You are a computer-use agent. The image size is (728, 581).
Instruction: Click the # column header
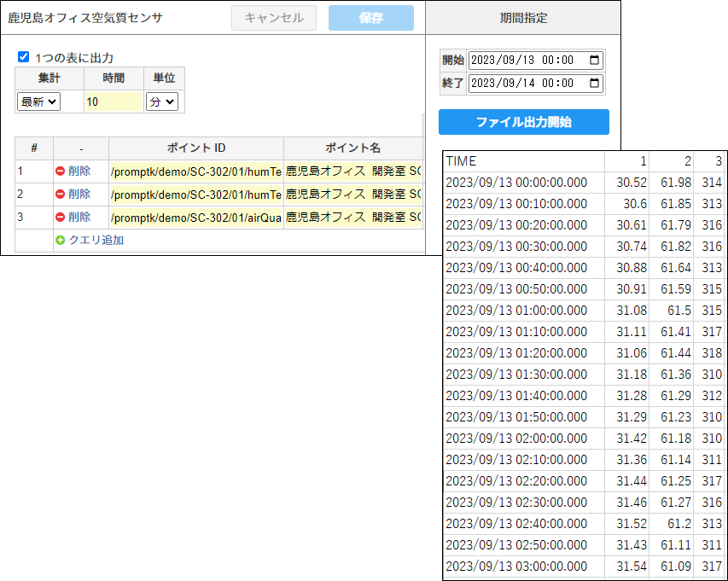tap(34, 148)
